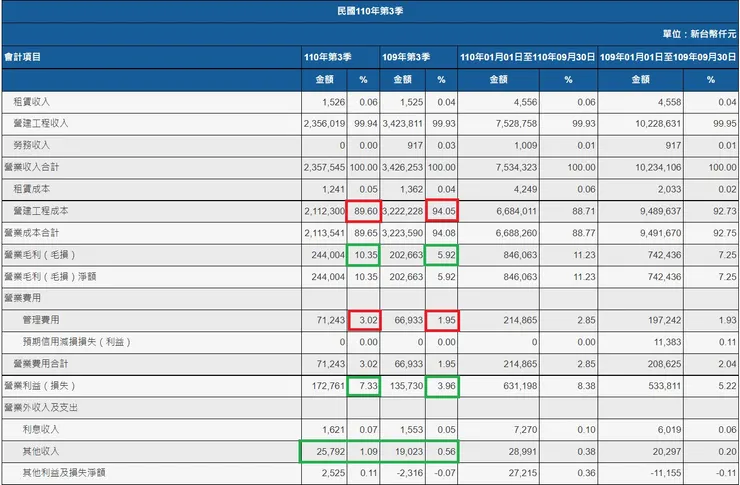
Task: Click red-boxed 1.95 管理費用 percentage
Action: (x=442, y=320)
